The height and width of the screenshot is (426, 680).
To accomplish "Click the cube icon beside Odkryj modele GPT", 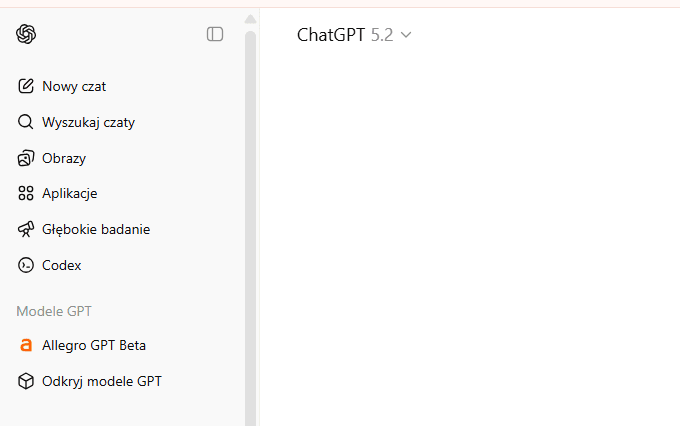I will pos(26,381).
